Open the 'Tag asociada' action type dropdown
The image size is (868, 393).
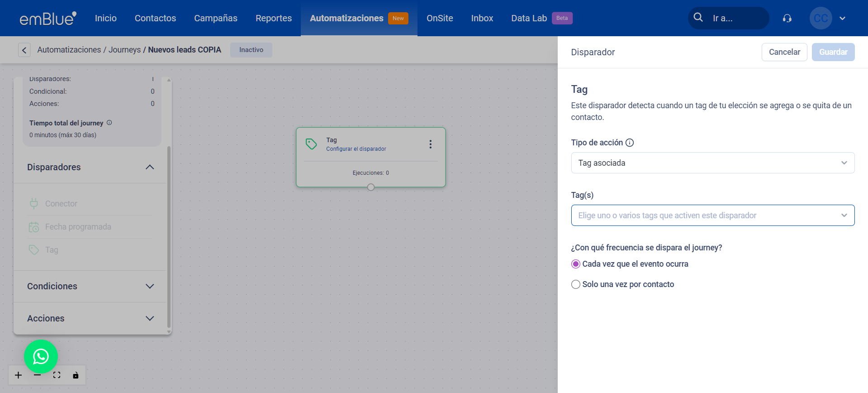pyautogui.click(x=712, y=163)
